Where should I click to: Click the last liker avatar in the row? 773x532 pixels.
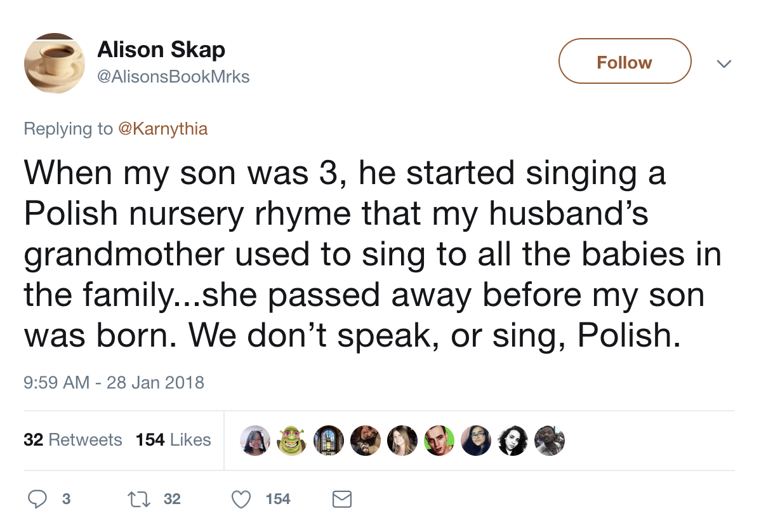pyautogui.click(x=550, y=441)
